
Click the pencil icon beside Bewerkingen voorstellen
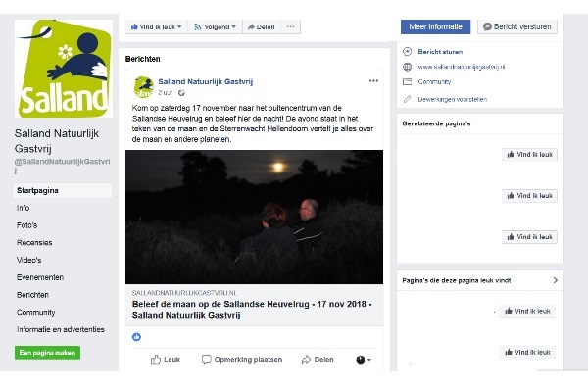(x=408, y=99)
